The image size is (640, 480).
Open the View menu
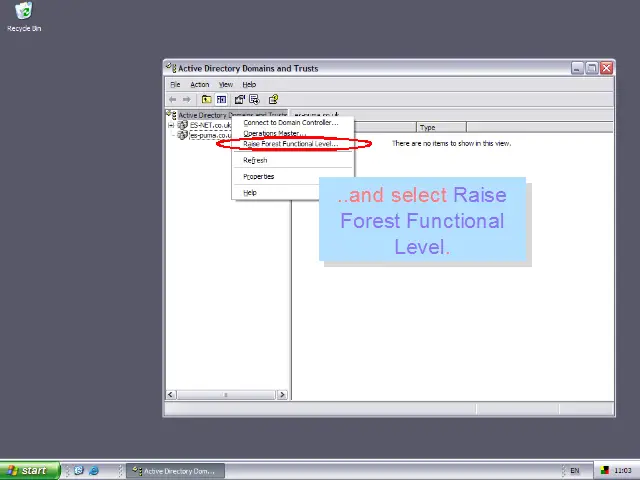click(x=226, y=84)
